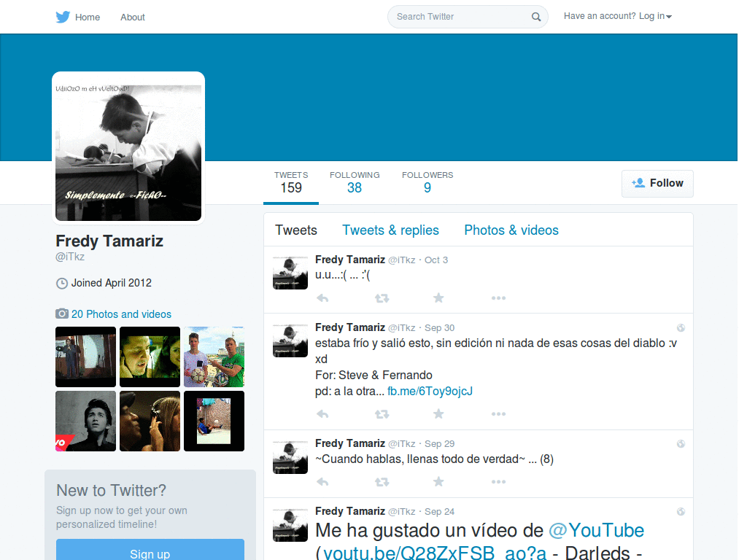Click globe icon on Sep 30 tweet

681,327
